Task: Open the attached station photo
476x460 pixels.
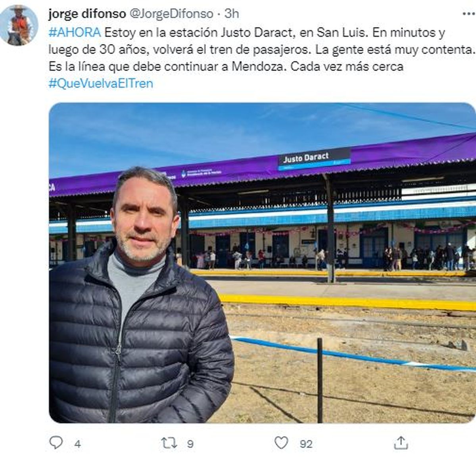Action: pos(262,263)
